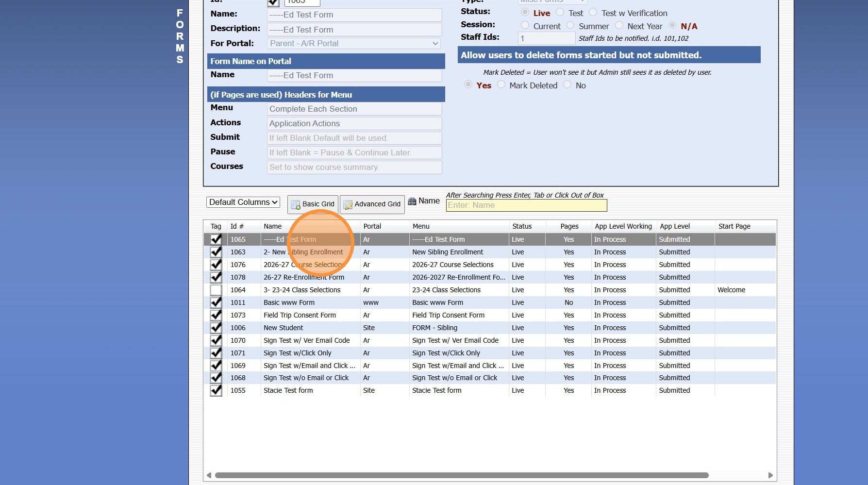Screen dimensions: 868x485
Task: Select the Current session radio button
Action: coord(525,25)
